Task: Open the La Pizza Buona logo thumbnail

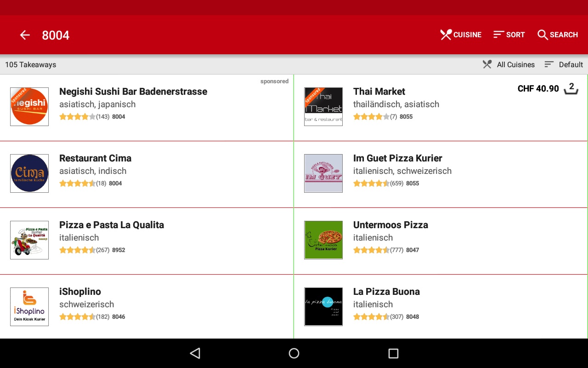Action: [323, 307]
